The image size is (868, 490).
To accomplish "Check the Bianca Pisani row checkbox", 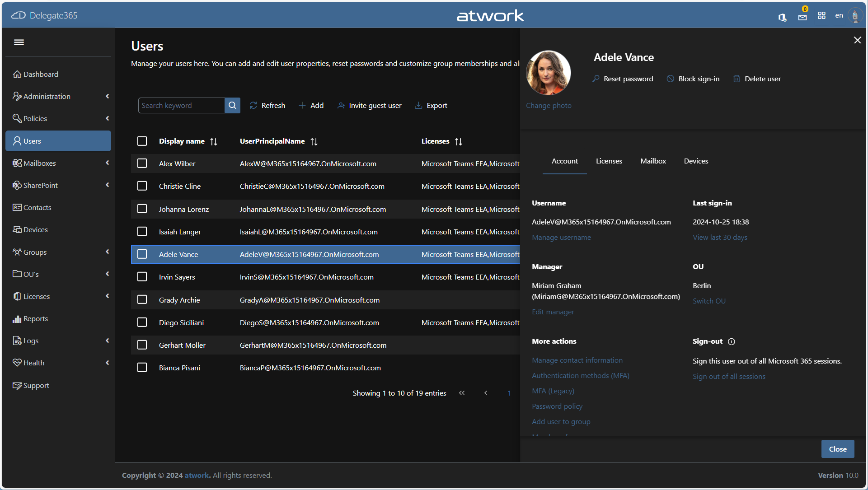I will (x=142, y=367).
